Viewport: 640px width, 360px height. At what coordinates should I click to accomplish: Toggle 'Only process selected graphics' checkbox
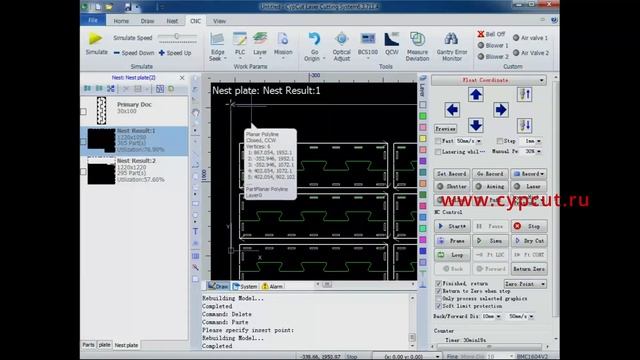(x=438, y=298)
